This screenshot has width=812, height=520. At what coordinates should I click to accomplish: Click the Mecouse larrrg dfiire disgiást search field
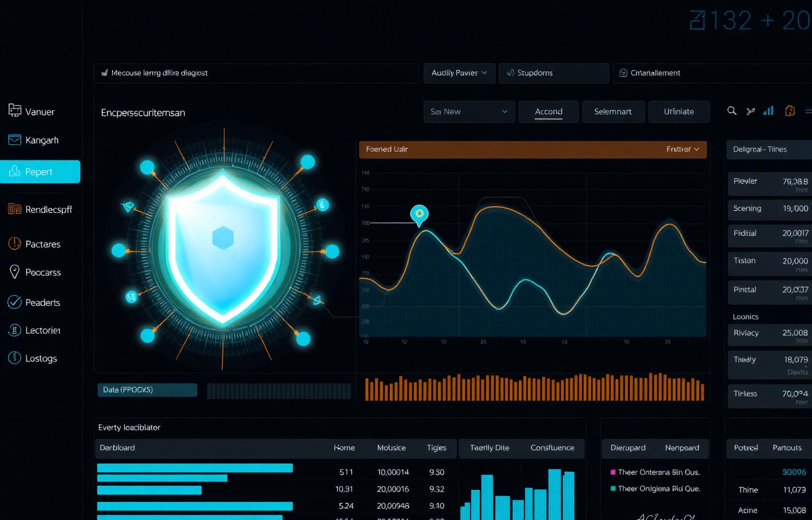tap(256, 73)
